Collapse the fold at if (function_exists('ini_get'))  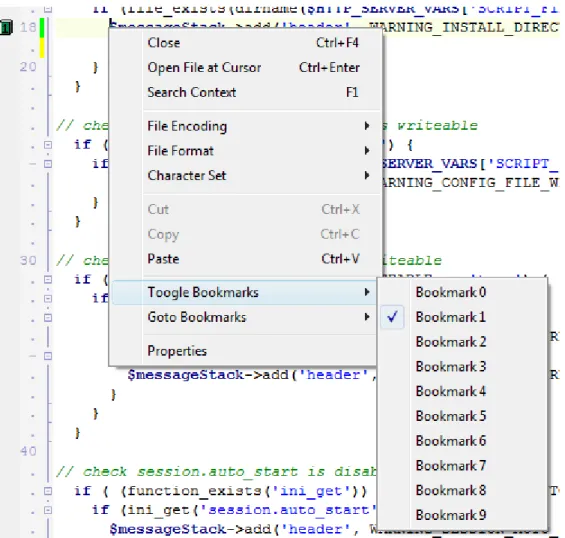(48, 491)
